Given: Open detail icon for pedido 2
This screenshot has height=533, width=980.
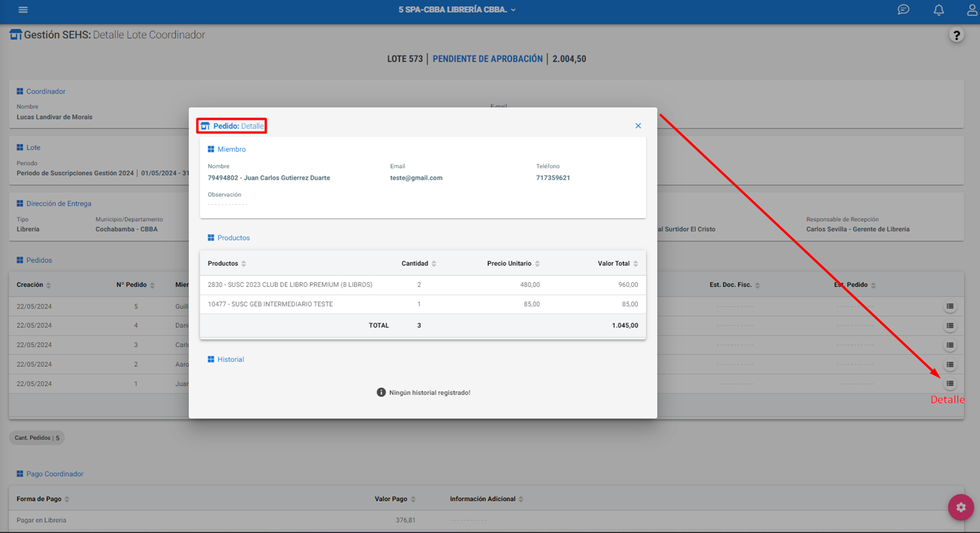Looking at the screenshot, I should pos(950,365).
